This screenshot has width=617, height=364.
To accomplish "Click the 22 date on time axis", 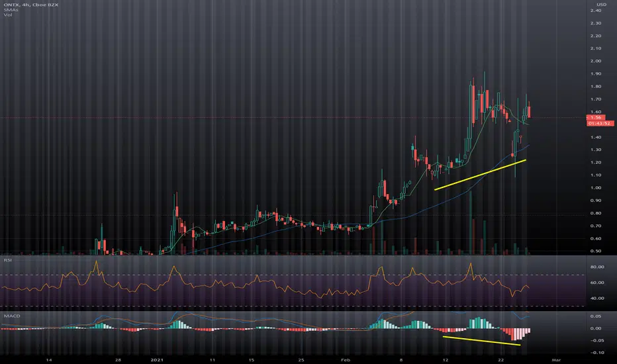I will [501, 359].
